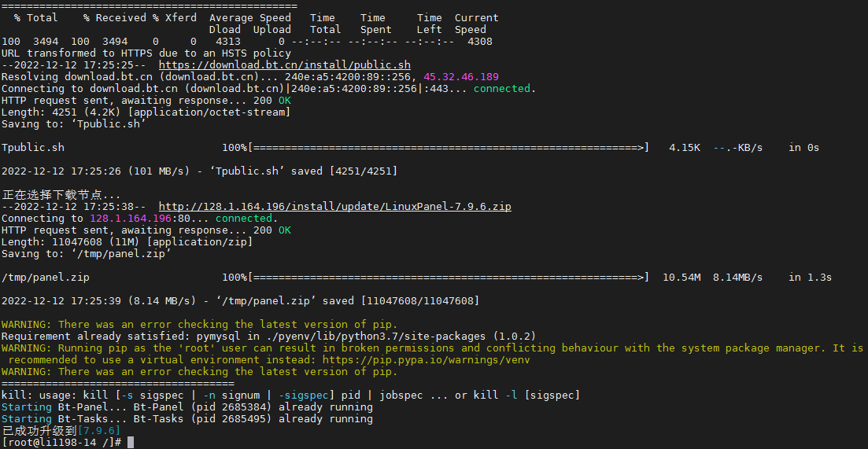The height and width of the screenshot is (449, 868).
Task: Open the LinuxPanel-7.9.6.zip download URL
Action: coord(335,207)
